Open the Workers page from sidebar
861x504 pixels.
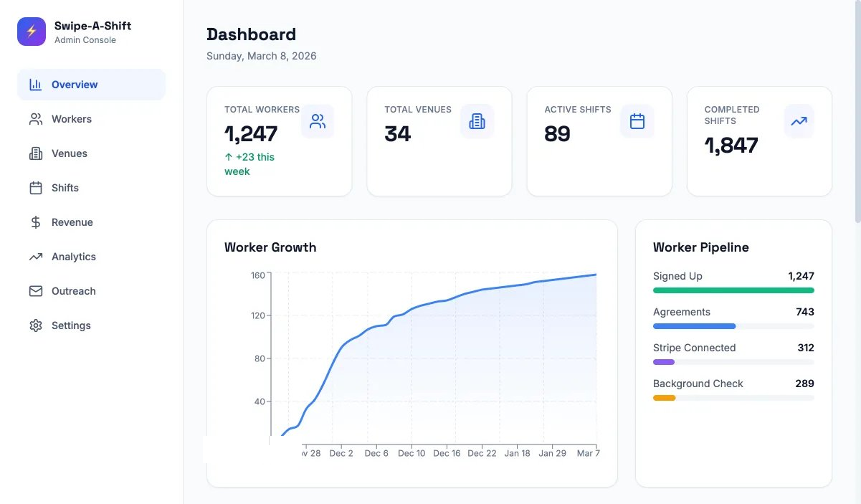click(x=72, y=119)
